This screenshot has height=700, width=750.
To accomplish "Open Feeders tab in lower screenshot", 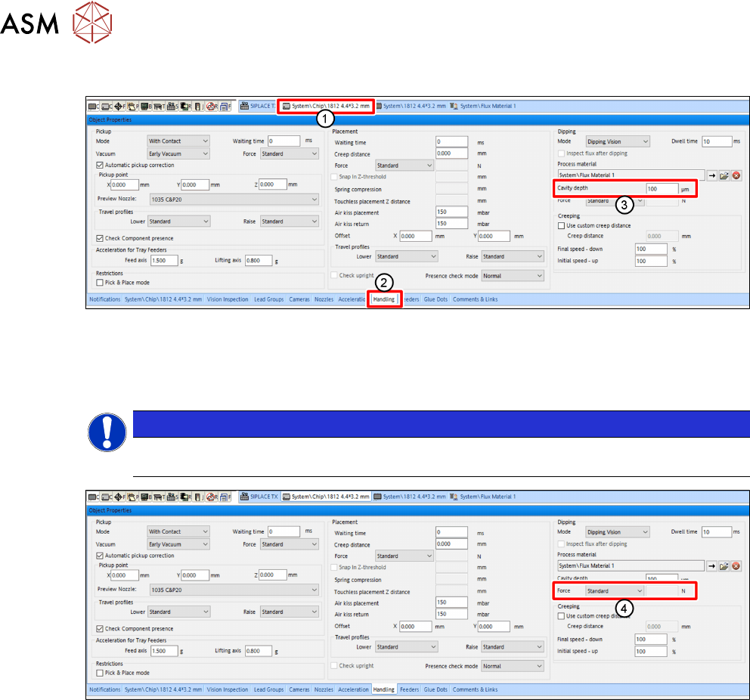I will (x=410, y=689).
